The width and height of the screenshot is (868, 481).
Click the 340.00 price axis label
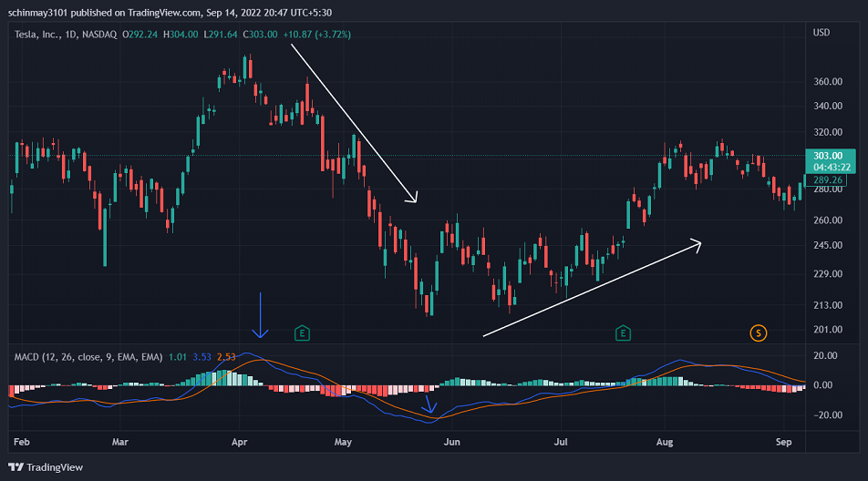(828, 107)
